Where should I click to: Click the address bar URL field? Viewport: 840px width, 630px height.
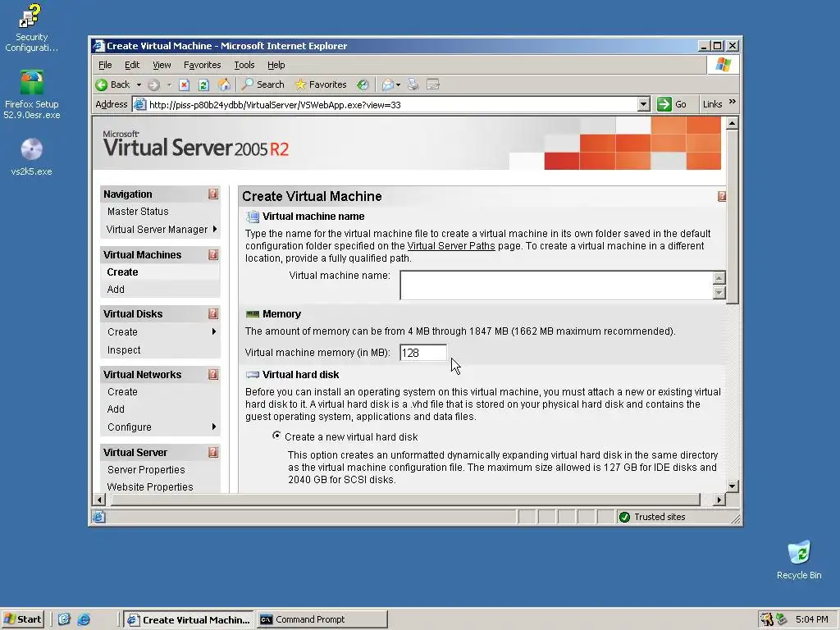coord(385,104)
